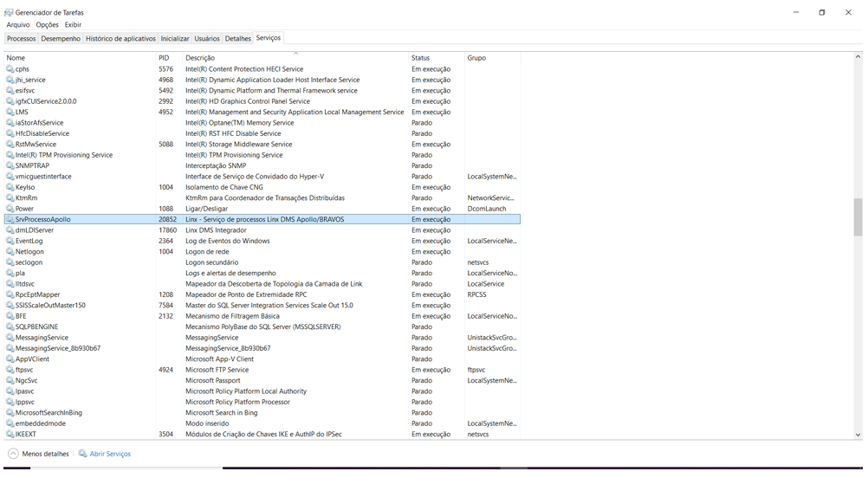Click the RPCSS group cell
The width and height of the screenshot is (868, 478).
(x=476, y=294)
